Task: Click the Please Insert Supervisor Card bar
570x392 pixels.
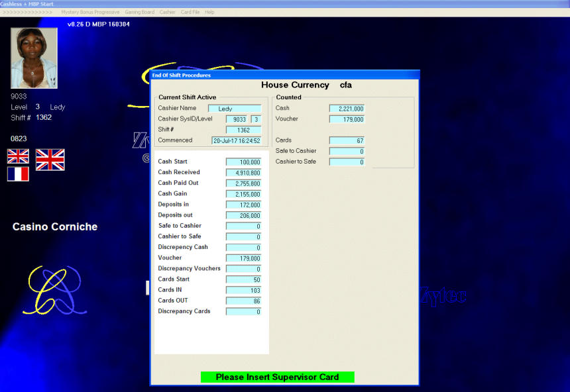Action: (x=277, y=377)
